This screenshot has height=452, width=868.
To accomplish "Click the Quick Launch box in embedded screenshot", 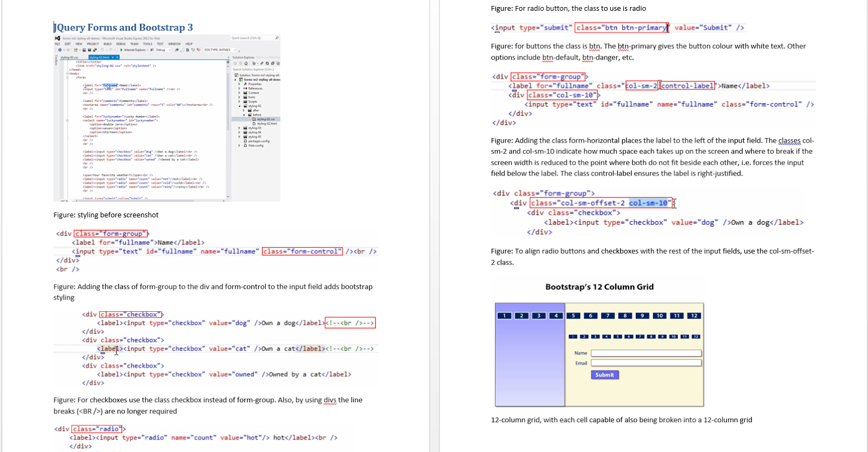I will (x=255, y=38).
